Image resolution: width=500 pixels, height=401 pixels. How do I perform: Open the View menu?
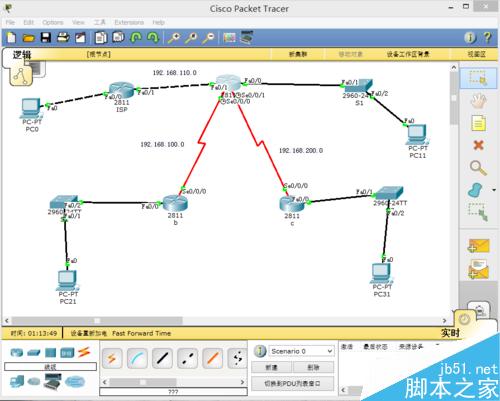click(x=78, y=22)
